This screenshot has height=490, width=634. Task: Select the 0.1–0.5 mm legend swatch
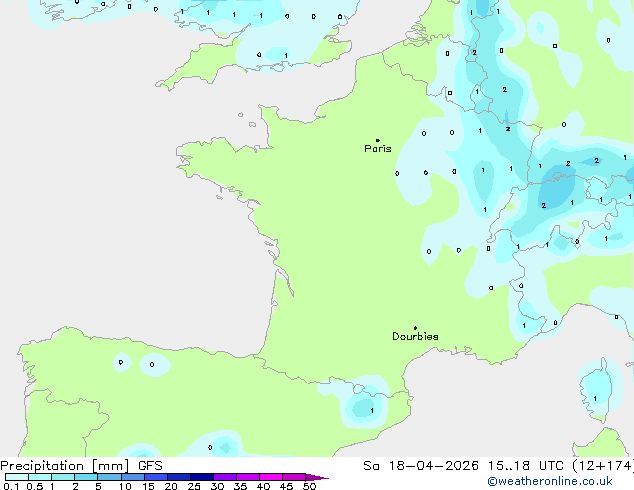(x=17, y=477)
